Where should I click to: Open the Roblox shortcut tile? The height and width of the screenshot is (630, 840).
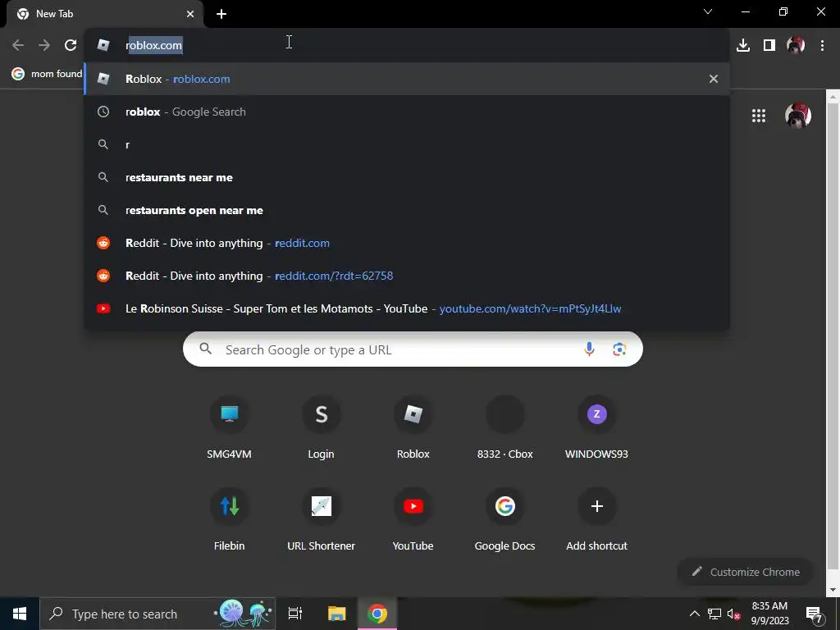(413, 428)
